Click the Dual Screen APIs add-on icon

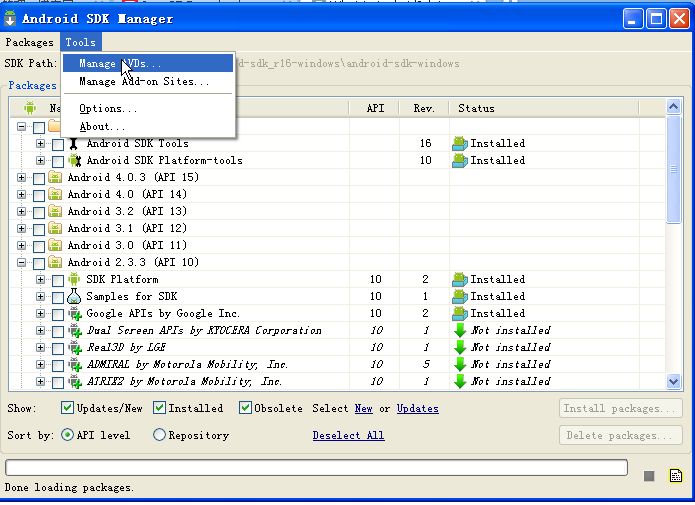[75, 331]
